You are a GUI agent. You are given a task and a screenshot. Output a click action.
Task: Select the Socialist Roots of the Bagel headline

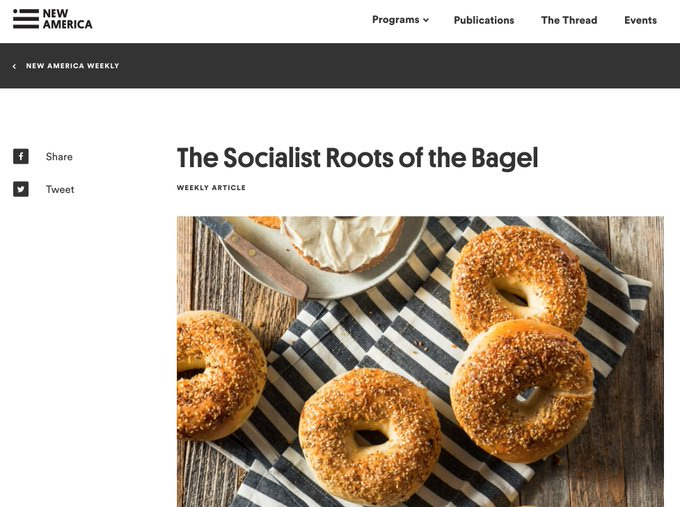pos(357,157)
